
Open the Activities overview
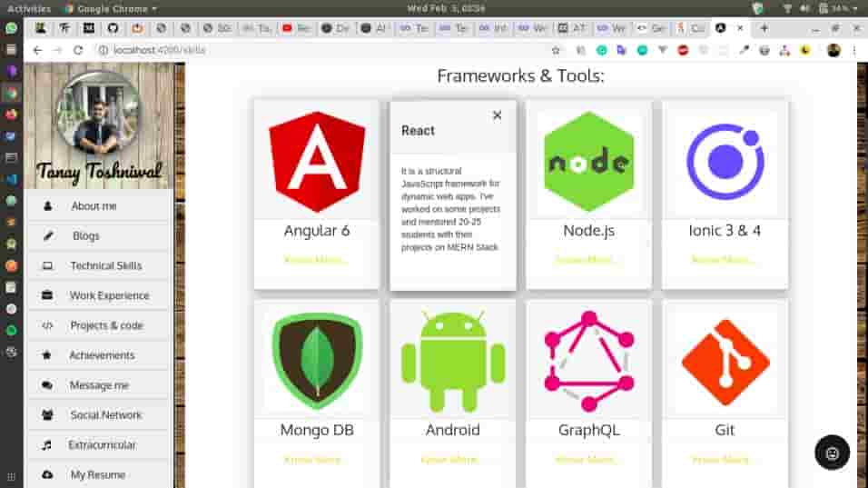click(x=29, y=9)
